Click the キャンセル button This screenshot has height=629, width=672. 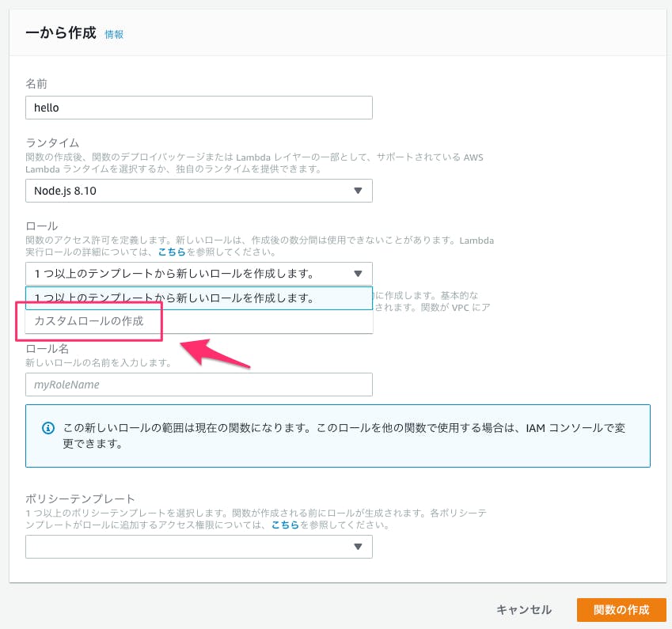click(523, 609)
